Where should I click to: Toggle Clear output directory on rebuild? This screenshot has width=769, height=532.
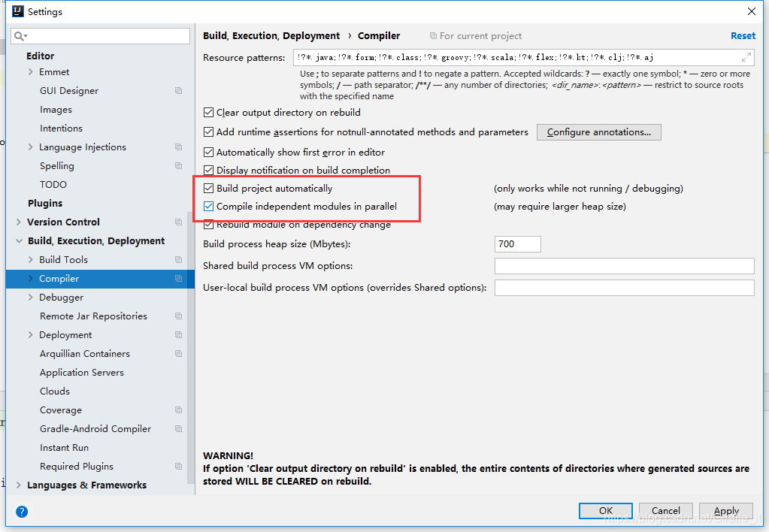click(x=208, y=113)
